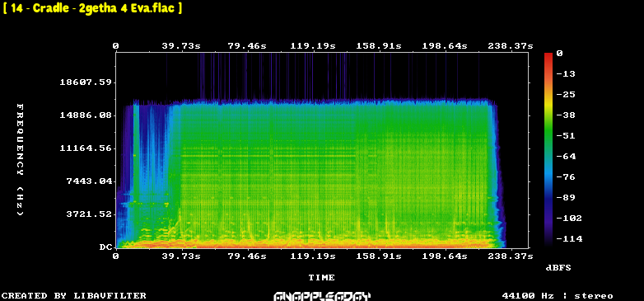This screenshot has width=644, height=301.
Task: Click the 39.73s marker on top time axis
Action: tap(181, 46)
